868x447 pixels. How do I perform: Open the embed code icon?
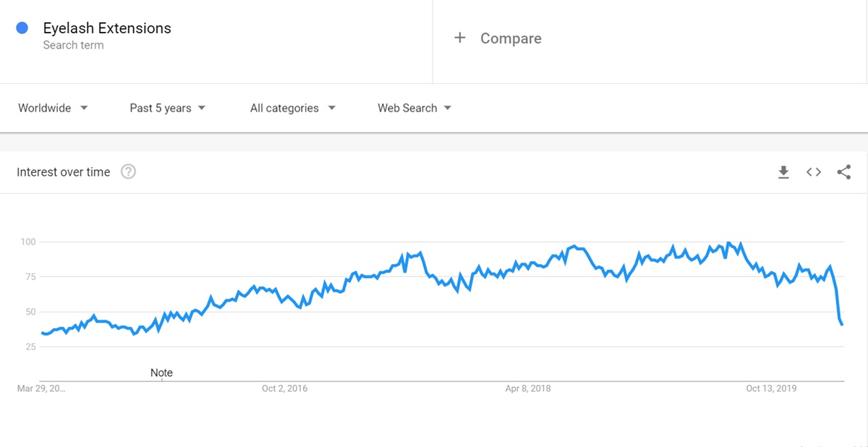pyautogui.click(x=814, y=172)
